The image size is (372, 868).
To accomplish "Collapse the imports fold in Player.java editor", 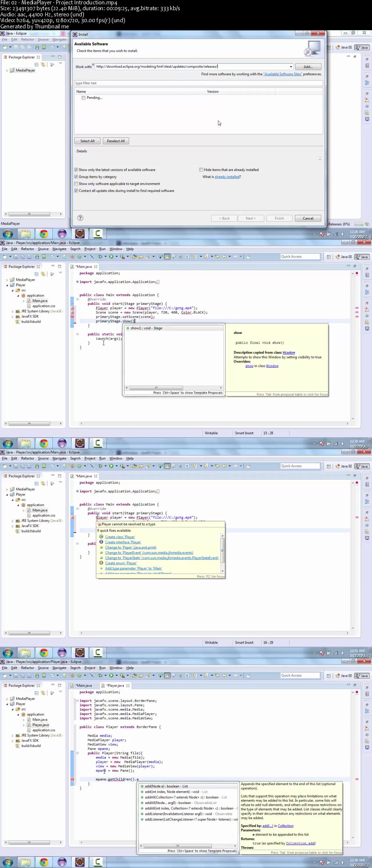I will coord(77,701).
